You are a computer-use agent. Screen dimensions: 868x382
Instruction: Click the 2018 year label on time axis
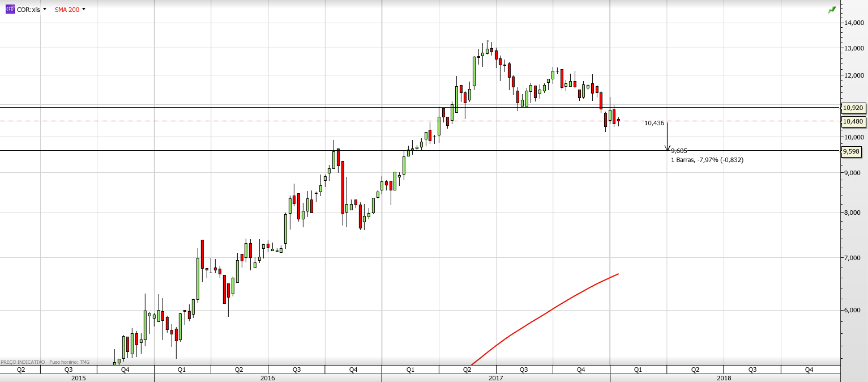coord(724,377)
